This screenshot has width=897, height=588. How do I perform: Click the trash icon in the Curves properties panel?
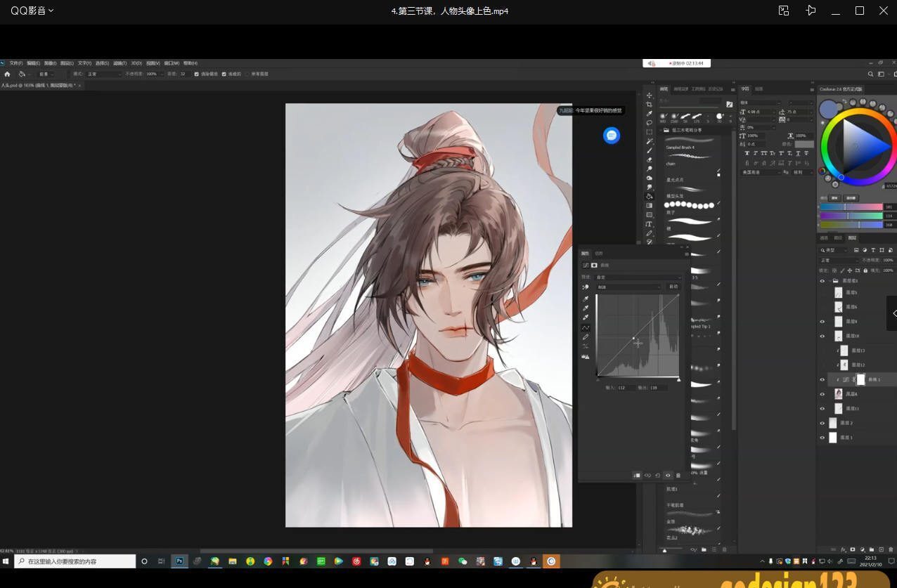678,476
